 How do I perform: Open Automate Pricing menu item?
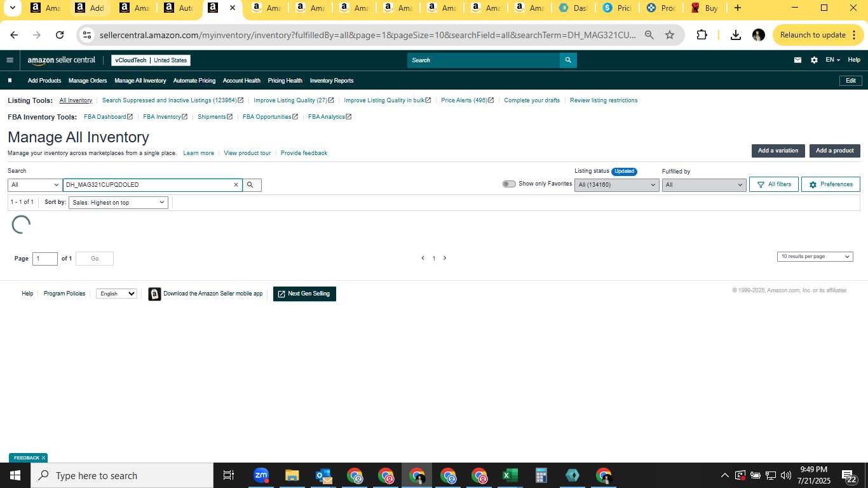[194, 81]
